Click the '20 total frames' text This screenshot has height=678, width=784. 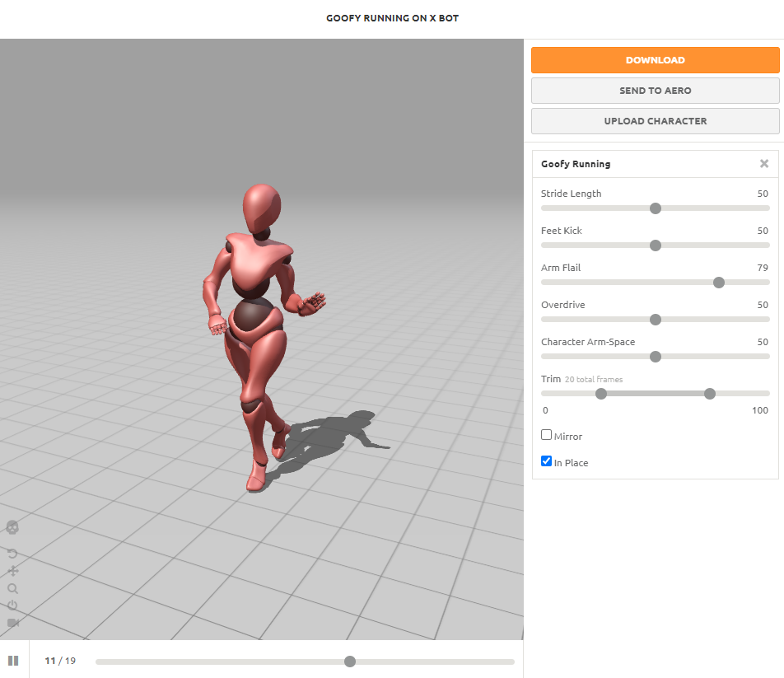594,380
